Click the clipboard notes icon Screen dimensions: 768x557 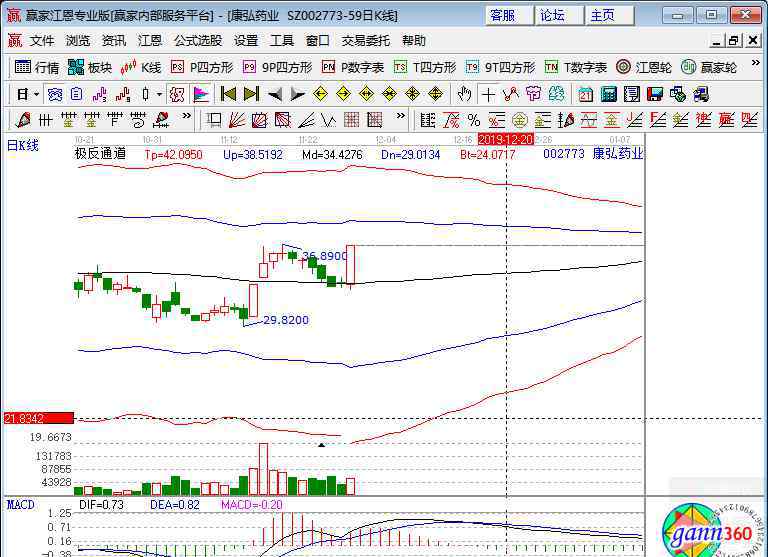coord(77,94)
